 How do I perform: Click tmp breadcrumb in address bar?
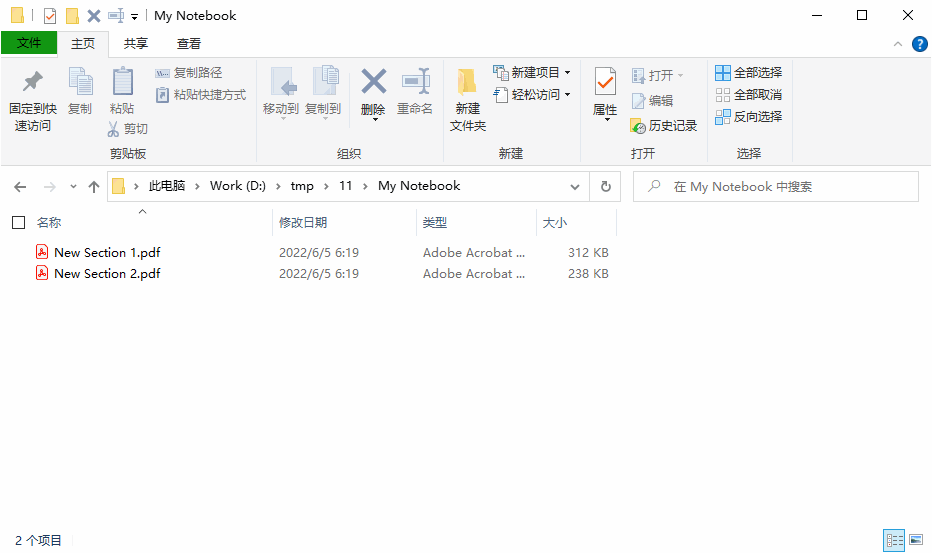[x=302, y=186]
